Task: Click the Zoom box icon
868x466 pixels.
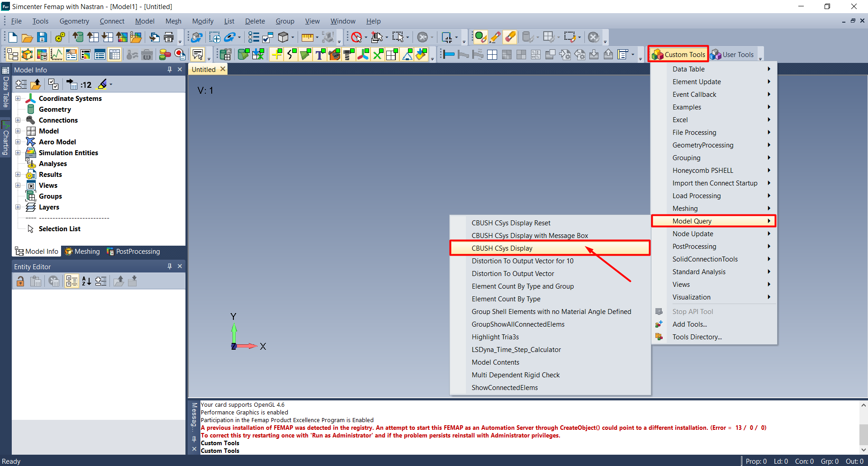Action: 214,37
